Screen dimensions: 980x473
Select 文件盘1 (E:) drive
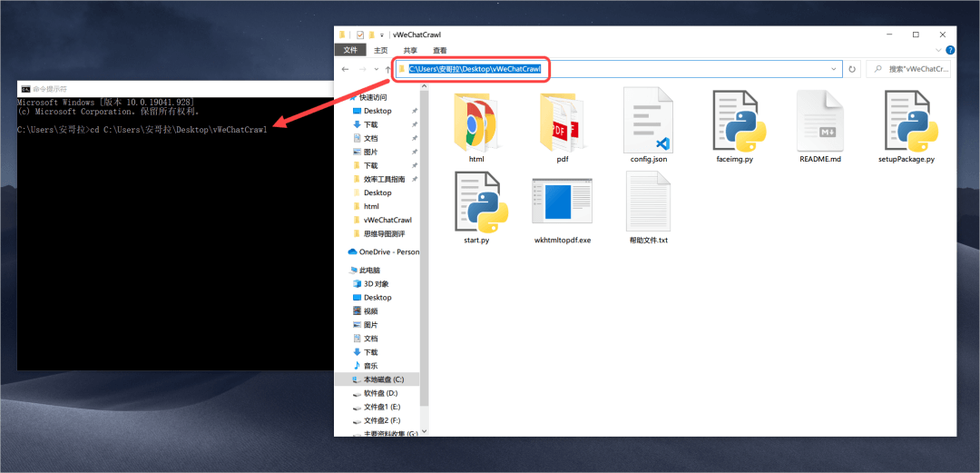(x=376, y=407)
